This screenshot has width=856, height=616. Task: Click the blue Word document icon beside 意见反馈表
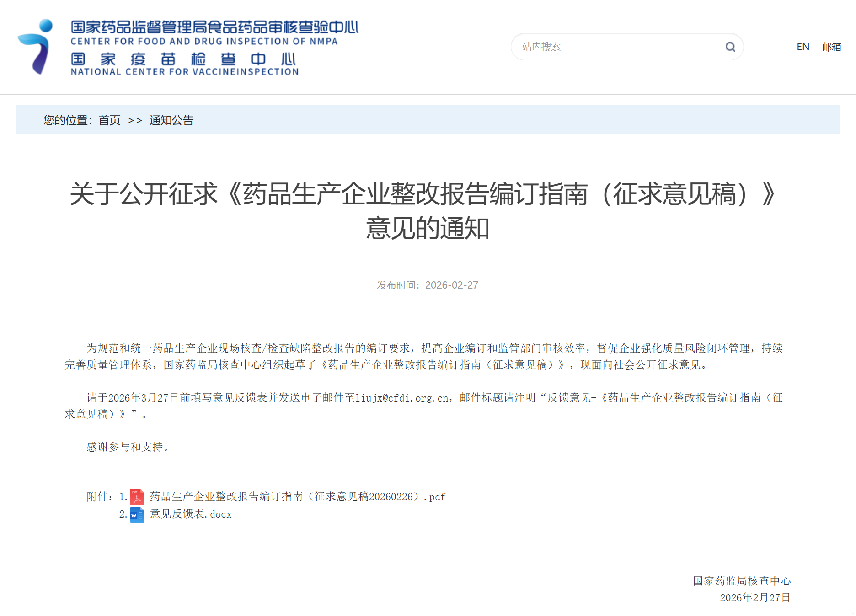(136, 514)
